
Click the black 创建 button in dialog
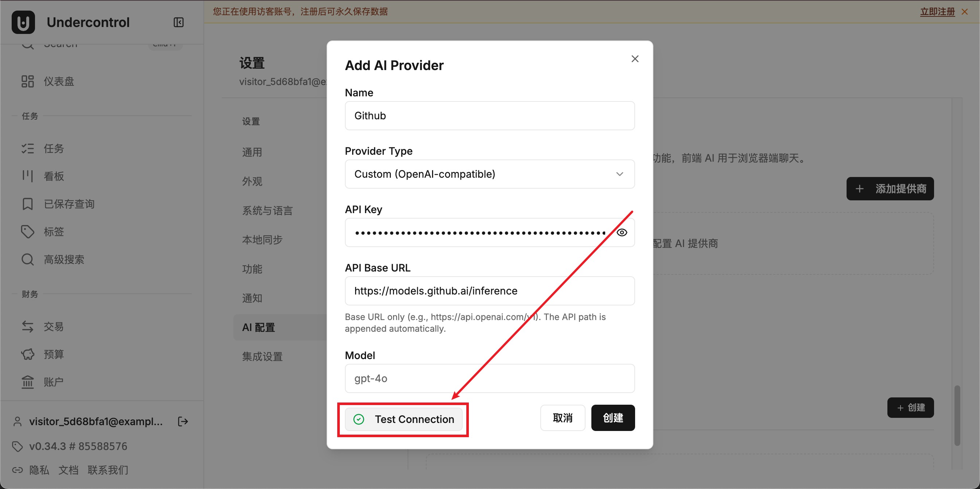[612, 418]
